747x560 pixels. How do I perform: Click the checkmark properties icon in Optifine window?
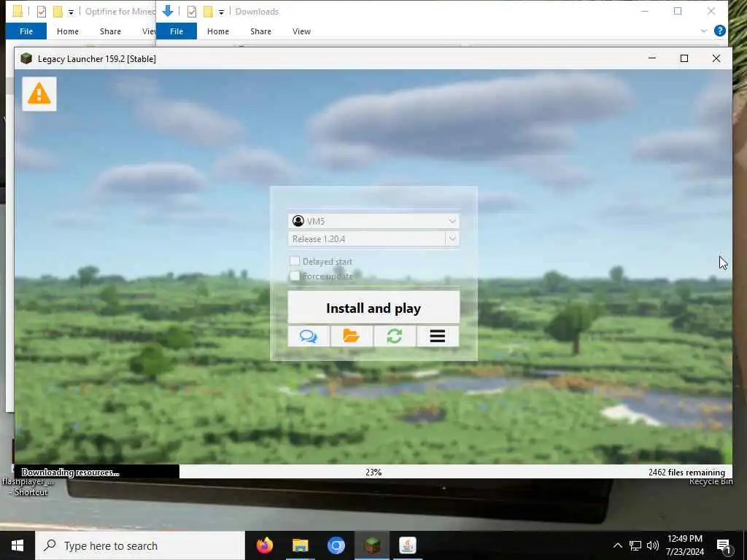coord(42,12)
